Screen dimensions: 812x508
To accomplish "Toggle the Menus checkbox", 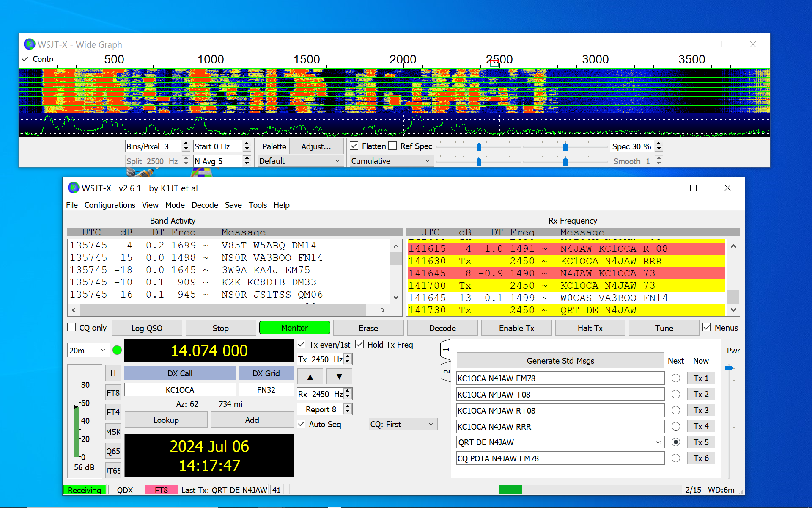I will coord(707,327).
